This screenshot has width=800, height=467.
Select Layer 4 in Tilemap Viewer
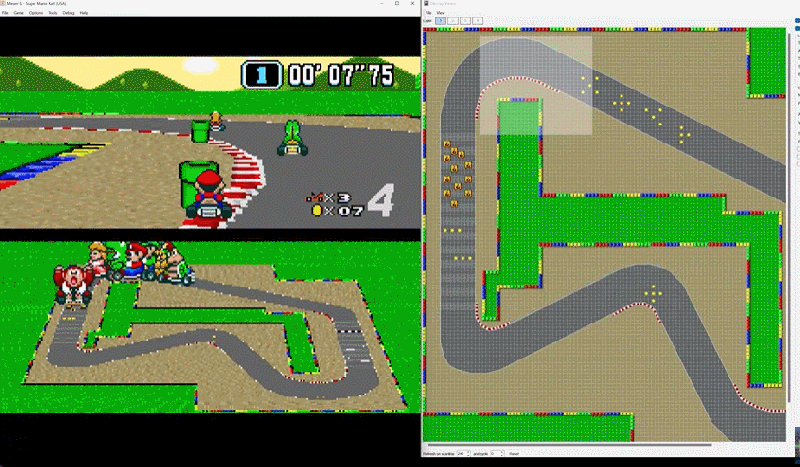pos(478,21)
